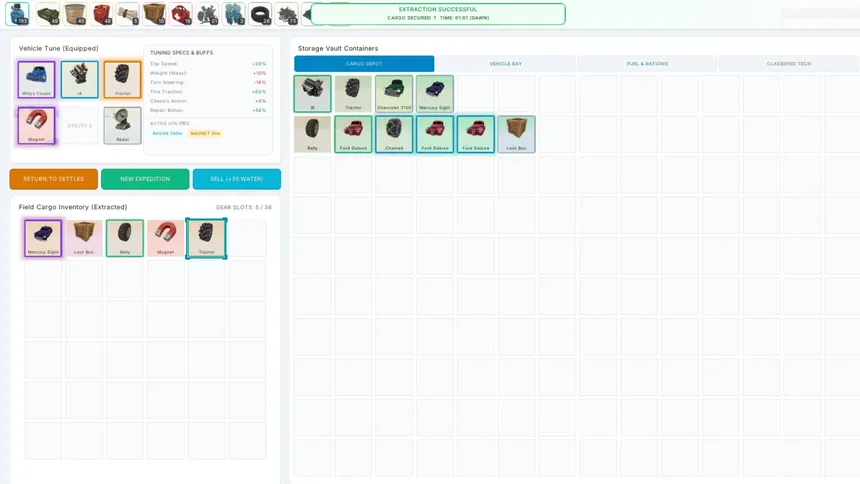Select the equipped Magnet utility slot
This screenshot has height=484, width=860.
tap(36, 126)
